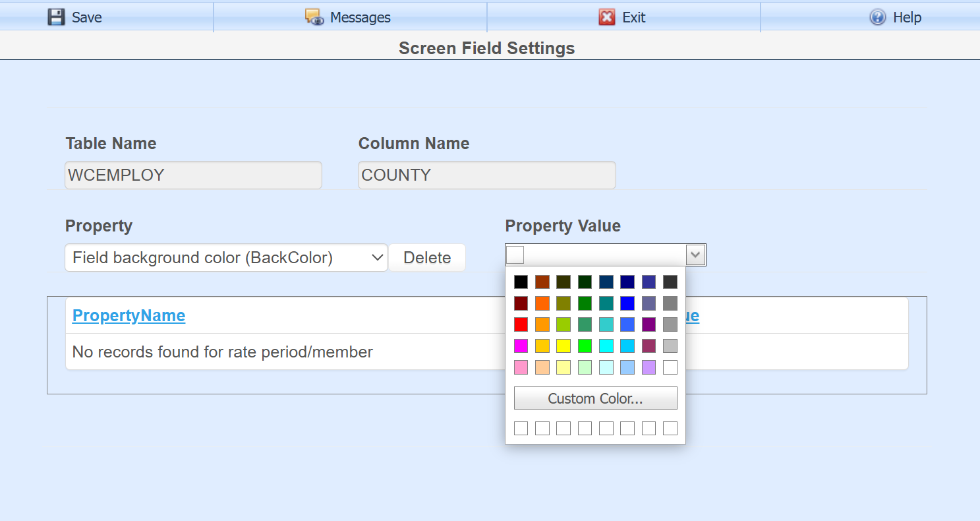Click the Column Name field COUNTY

(486, 175)
